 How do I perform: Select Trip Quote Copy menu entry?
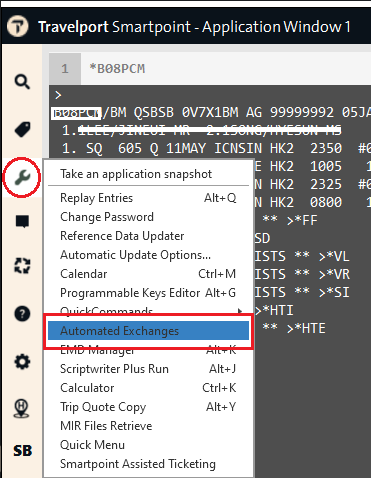click(148, 407)
